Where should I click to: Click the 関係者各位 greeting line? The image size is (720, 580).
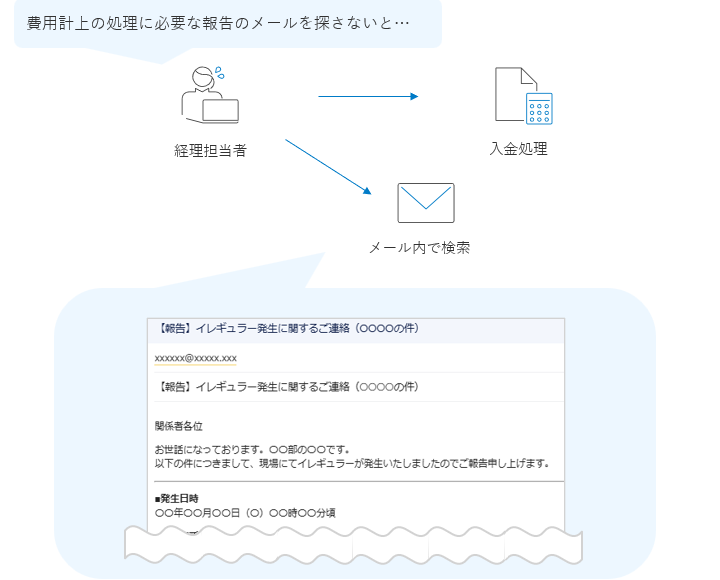pos(179,426)
